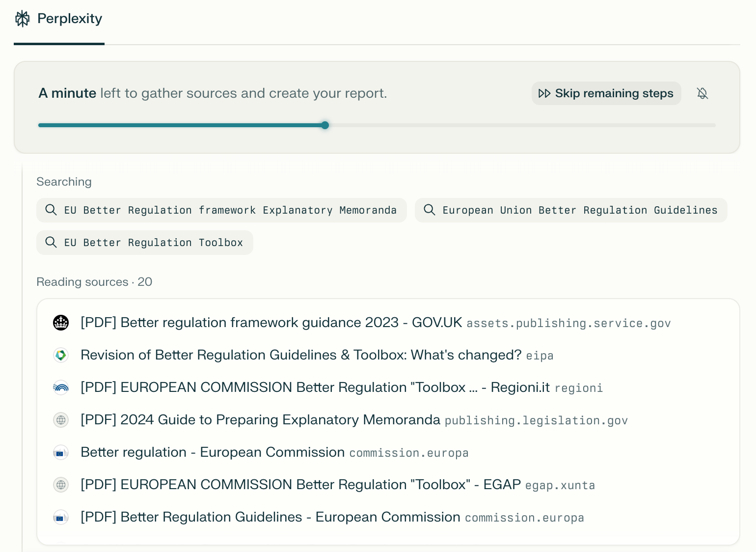
Task: Select search chip EU Better Regulation framework Explanatory Memoranda
Action: point(221,210)
